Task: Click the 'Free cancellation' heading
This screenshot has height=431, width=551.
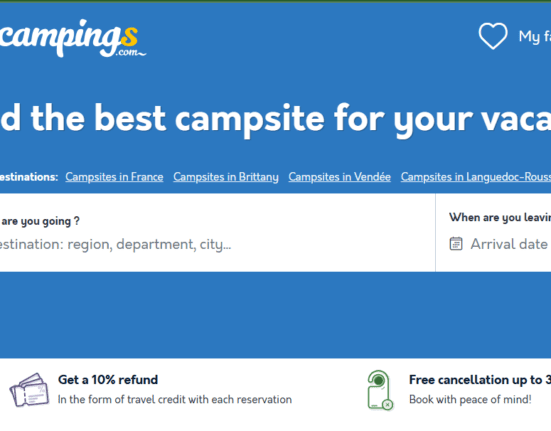Action: click(480, 380)
